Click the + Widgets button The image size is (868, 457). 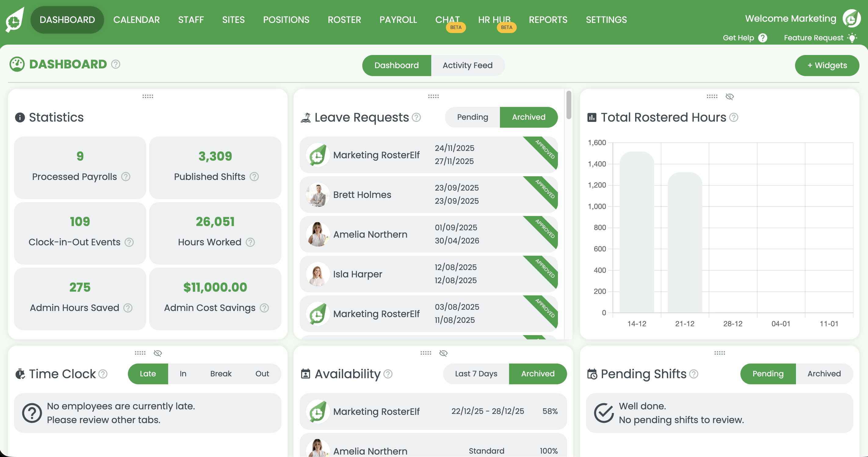[x=827, y=65]
